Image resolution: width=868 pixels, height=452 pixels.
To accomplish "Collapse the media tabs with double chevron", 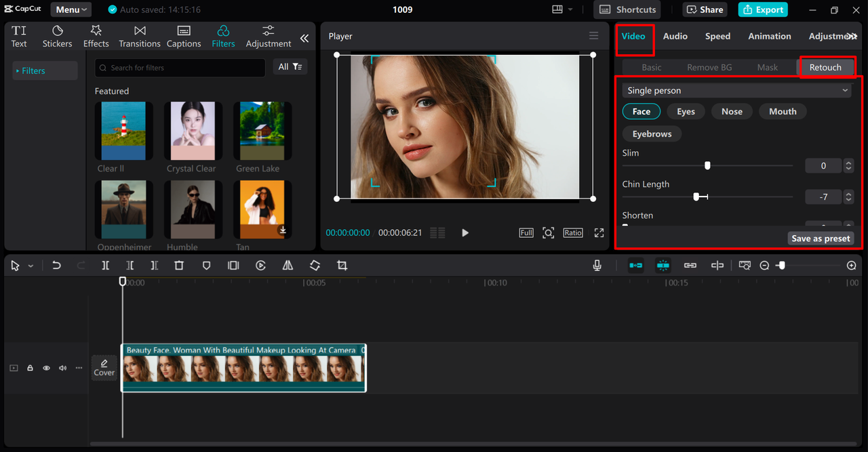I will (x=304, y=39).
